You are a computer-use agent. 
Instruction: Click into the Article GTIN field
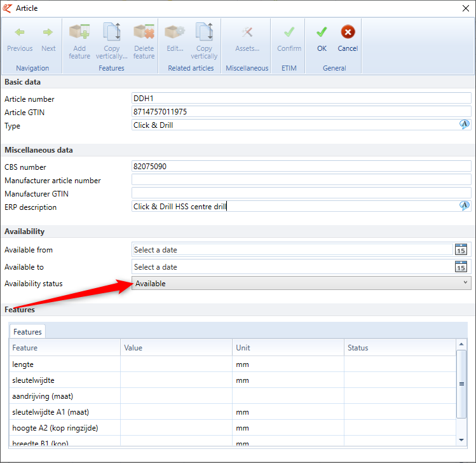(301, 112)
